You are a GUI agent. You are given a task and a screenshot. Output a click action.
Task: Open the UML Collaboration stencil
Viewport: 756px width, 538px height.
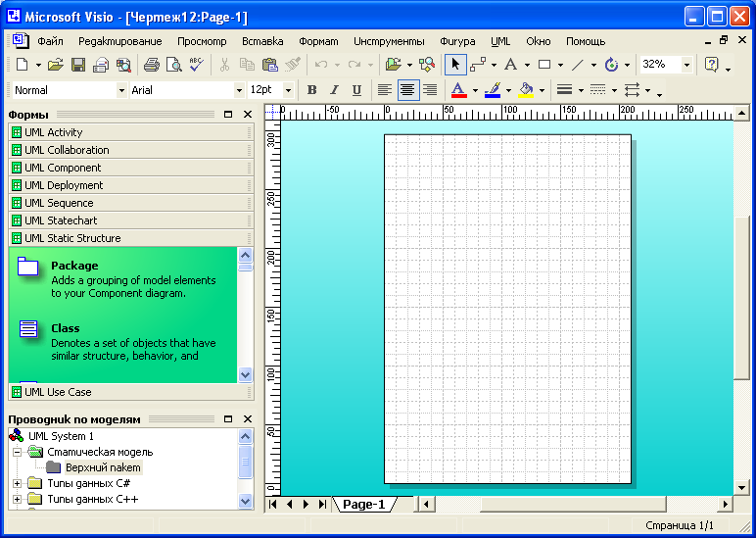[130, 150]
